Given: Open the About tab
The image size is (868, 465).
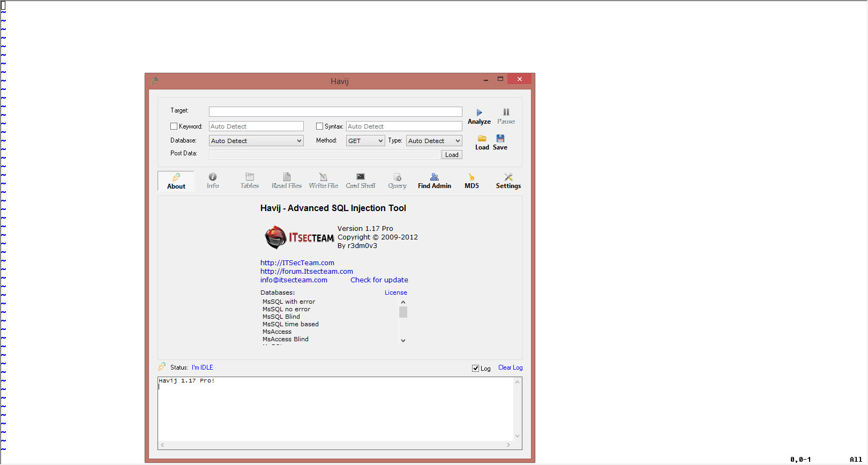Looking at the screenshot, I should coord(176,181).
